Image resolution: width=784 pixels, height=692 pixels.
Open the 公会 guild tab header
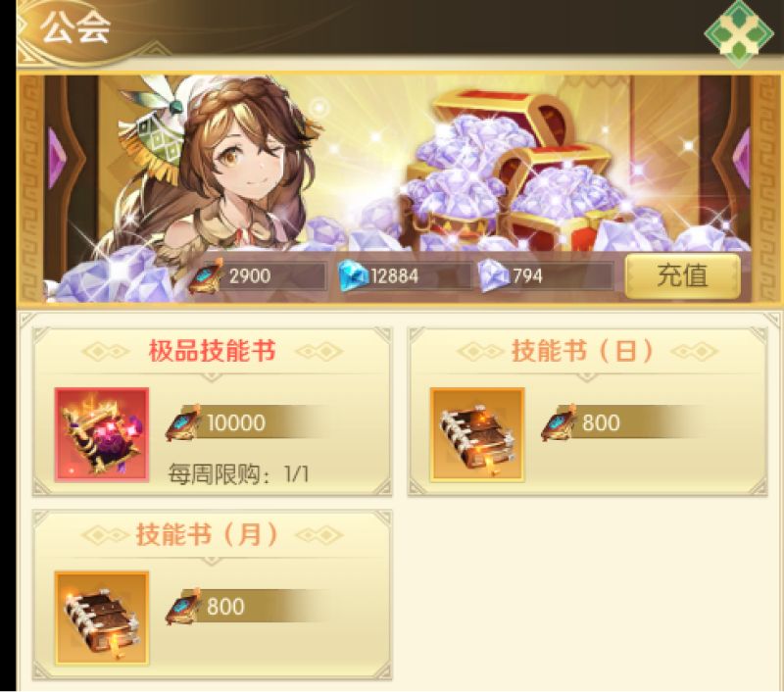coord(75,27)
